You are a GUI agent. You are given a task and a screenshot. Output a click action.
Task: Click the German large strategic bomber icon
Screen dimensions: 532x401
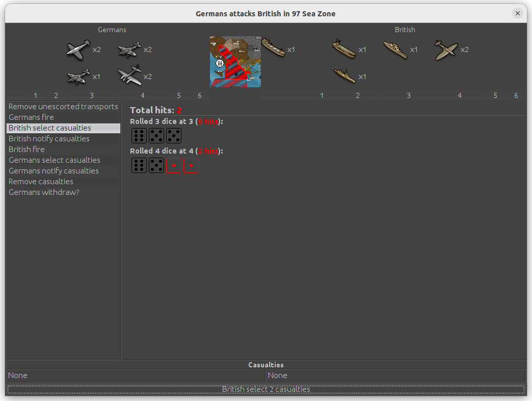(x=129, y=76)
